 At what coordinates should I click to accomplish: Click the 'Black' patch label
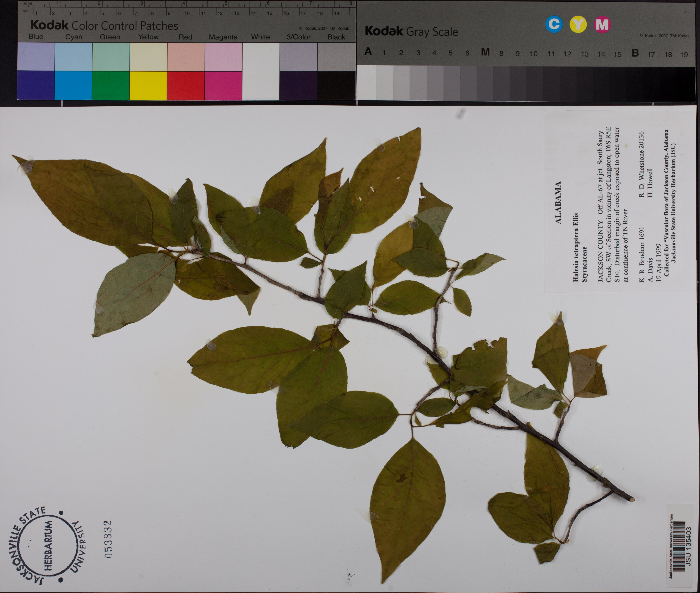tap(336, 37)
